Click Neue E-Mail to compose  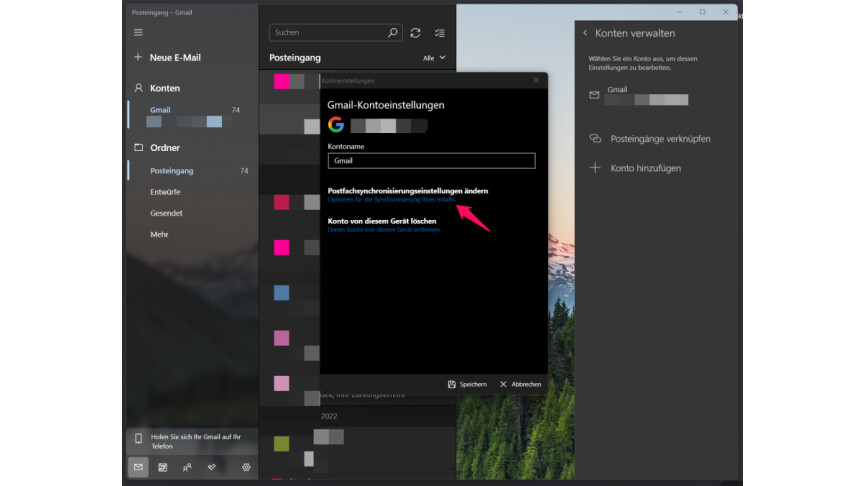175,57
